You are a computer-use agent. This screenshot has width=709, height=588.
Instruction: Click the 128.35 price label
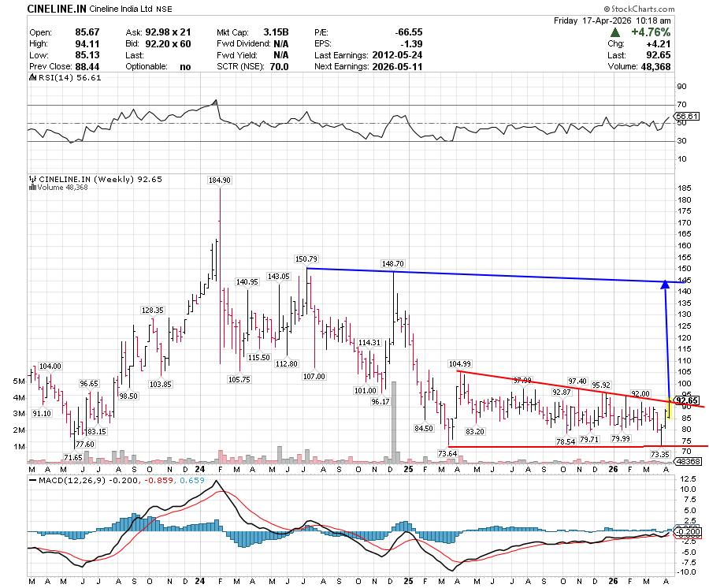tap(152, 311)
